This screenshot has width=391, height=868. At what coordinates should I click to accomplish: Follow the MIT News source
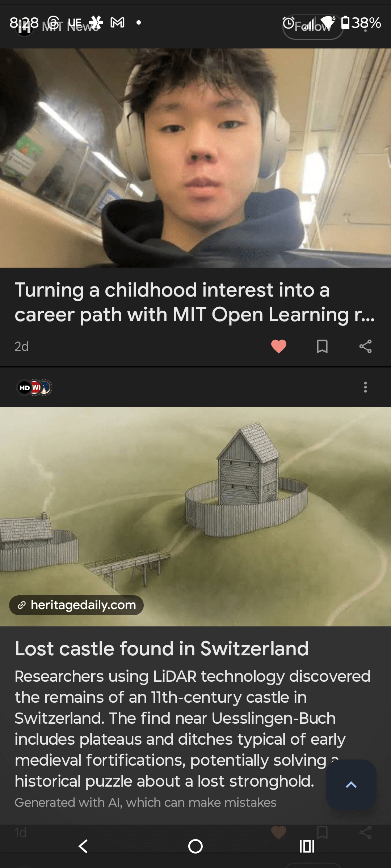coord(313,26)
